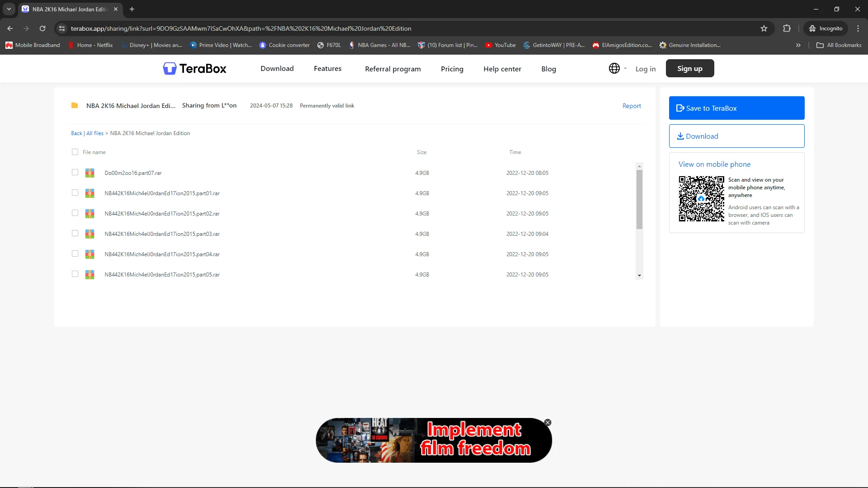Click Log in
This screenshot has height=488, width=868.
[x=645, y=69]
